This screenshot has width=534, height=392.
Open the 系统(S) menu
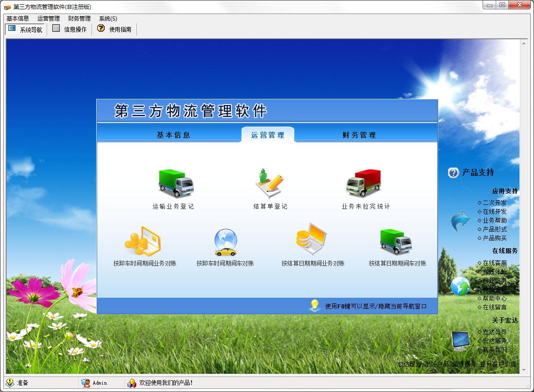(x=108, y=18)
